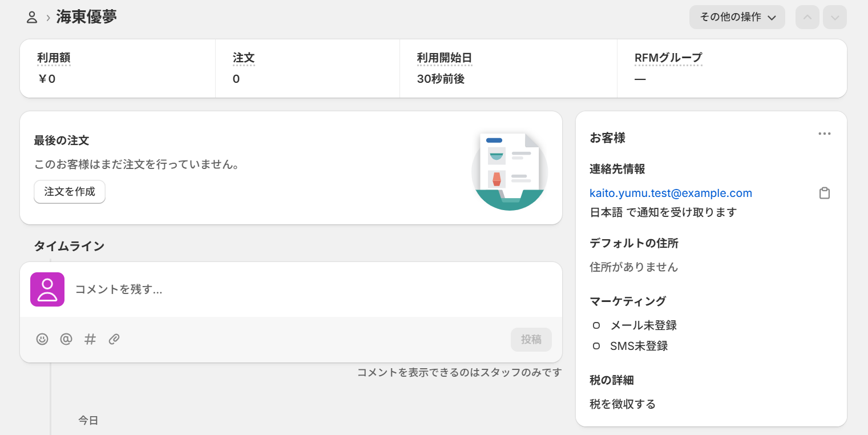Click the 投稿 post button
868x435 pixels.
pyautogui.click(x=531, y=339)
